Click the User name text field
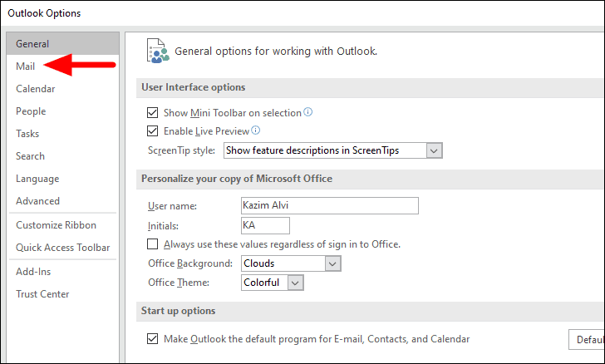This screenshot has height=364, width=605. click(329, 205)
